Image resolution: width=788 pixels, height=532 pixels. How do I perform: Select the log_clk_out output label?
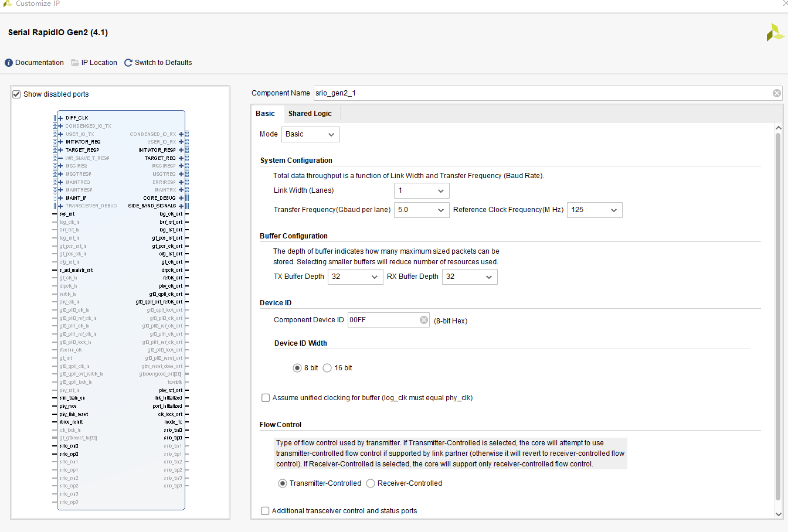(171, 214)
